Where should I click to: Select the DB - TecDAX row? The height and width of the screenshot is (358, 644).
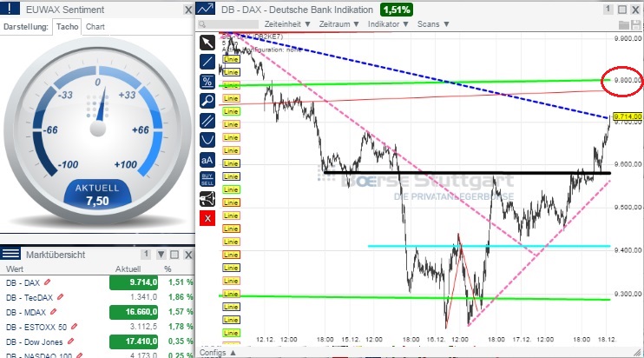[x=97, y=297]
